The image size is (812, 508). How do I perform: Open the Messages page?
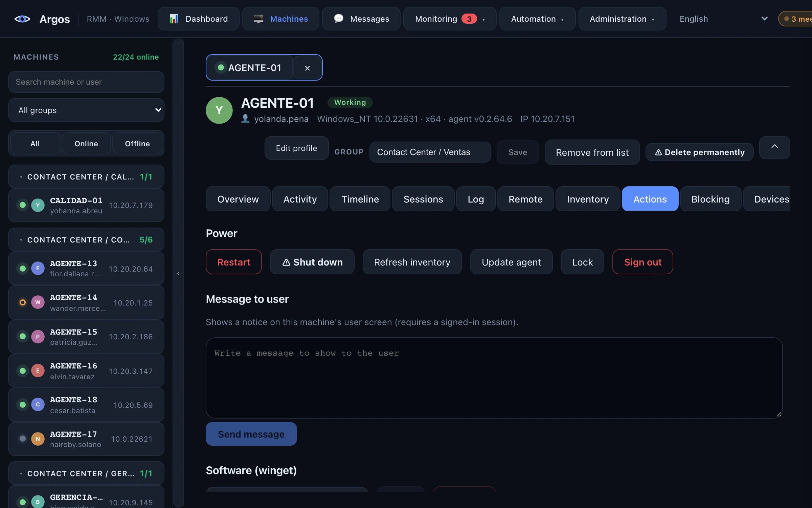click(361, 19)
